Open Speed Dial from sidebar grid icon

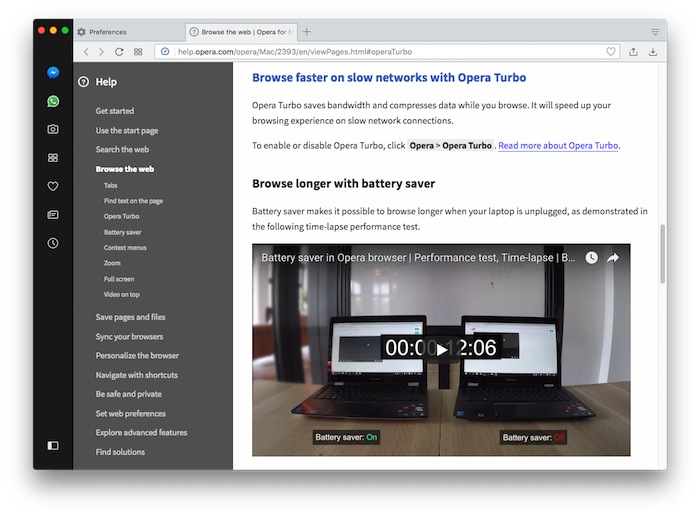(53, 158)
